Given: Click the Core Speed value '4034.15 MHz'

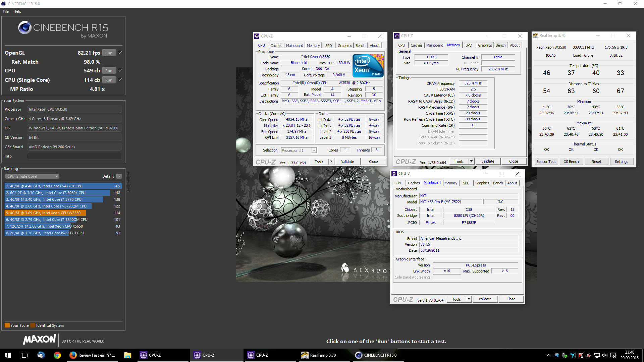Looking at the screenshot, I should [297, 120].
